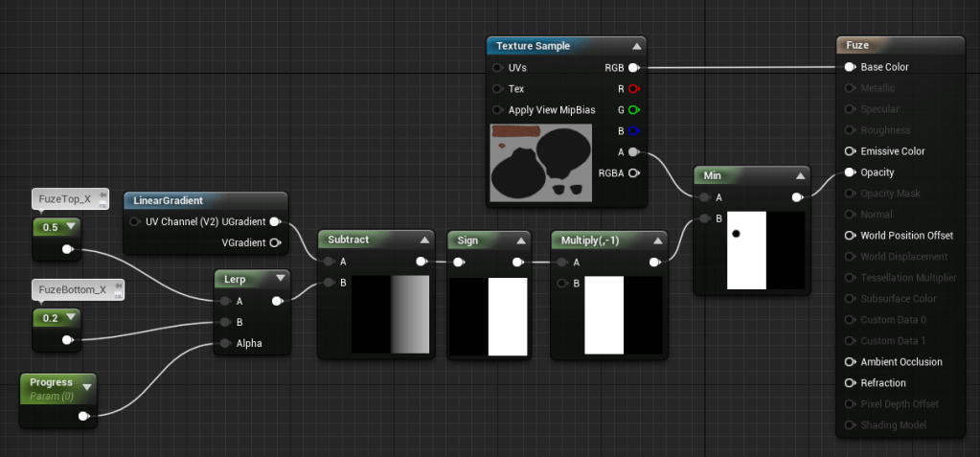The image size is (980, 457).
Task: Click the Lerp Alpha input pin
Action: (223, 343)
